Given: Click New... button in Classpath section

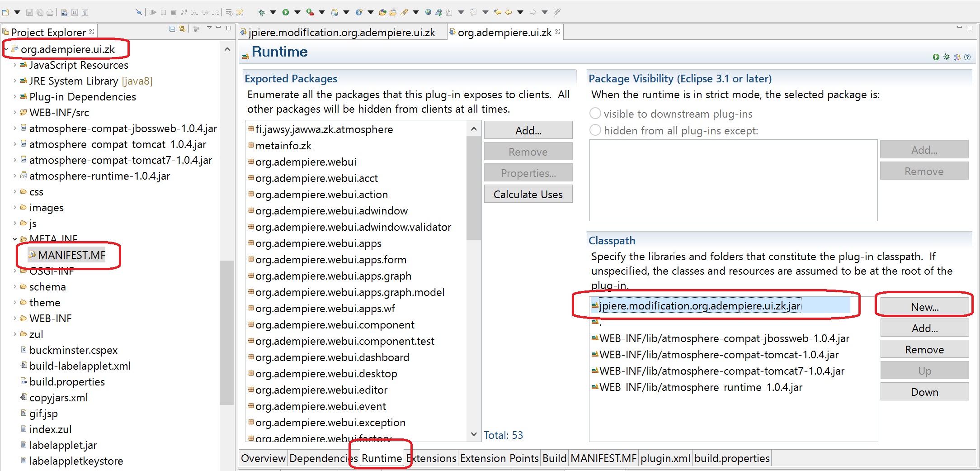Looking at the screenshot, I should [x=924, y=307].
